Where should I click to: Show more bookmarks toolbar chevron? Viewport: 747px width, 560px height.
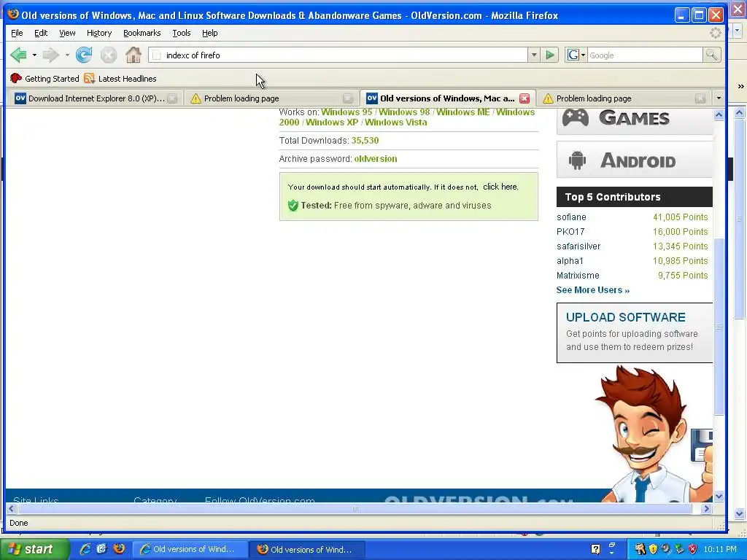point(740,86)
